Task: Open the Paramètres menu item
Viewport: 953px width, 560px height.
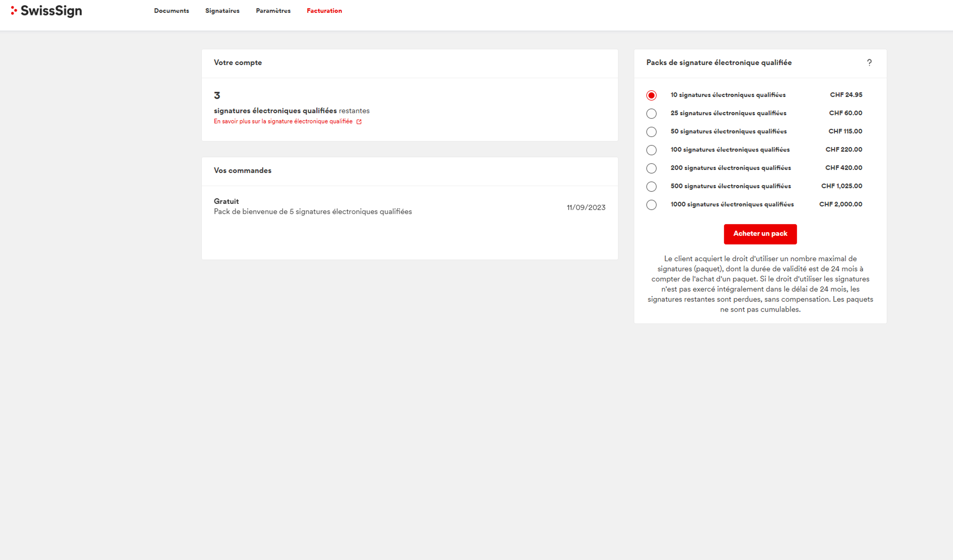Action: point(273,11)
